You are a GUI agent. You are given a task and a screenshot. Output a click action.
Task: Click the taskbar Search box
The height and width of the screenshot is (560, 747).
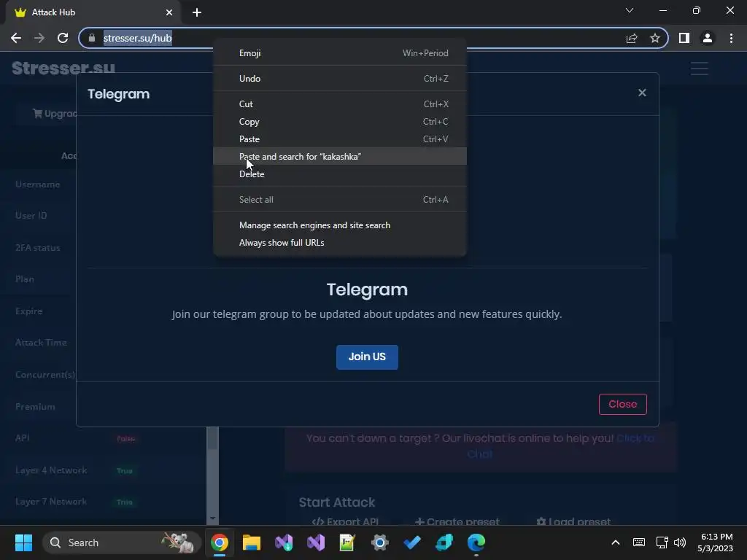point(122,542)
